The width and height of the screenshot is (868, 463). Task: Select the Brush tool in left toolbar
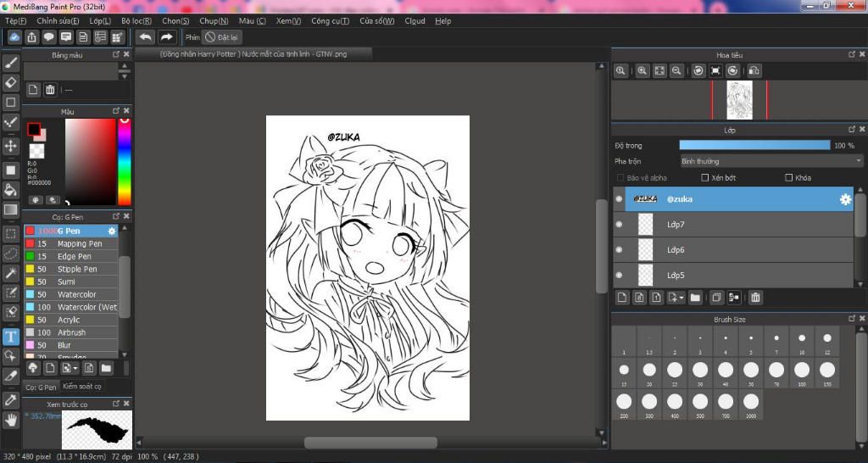coord(11,63)
